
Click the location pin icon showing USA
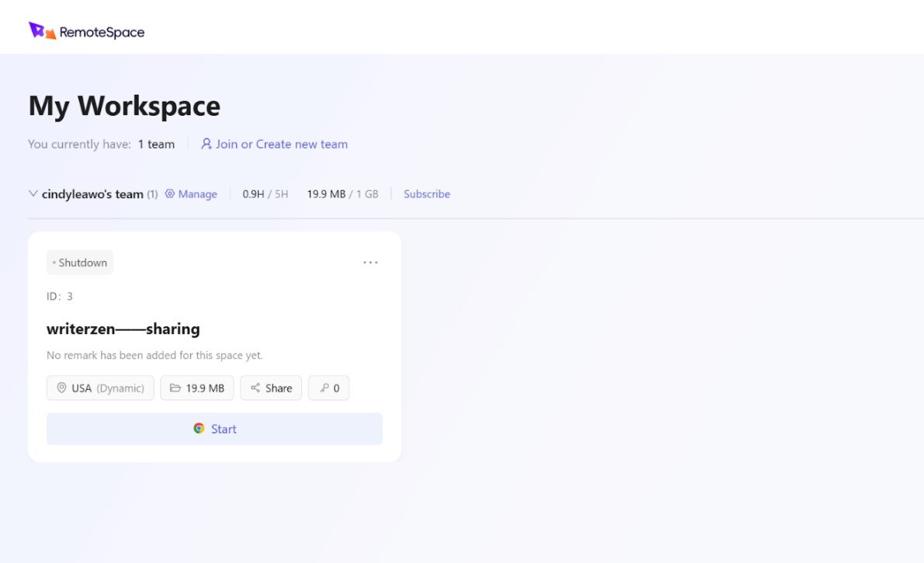click(61, 387)
